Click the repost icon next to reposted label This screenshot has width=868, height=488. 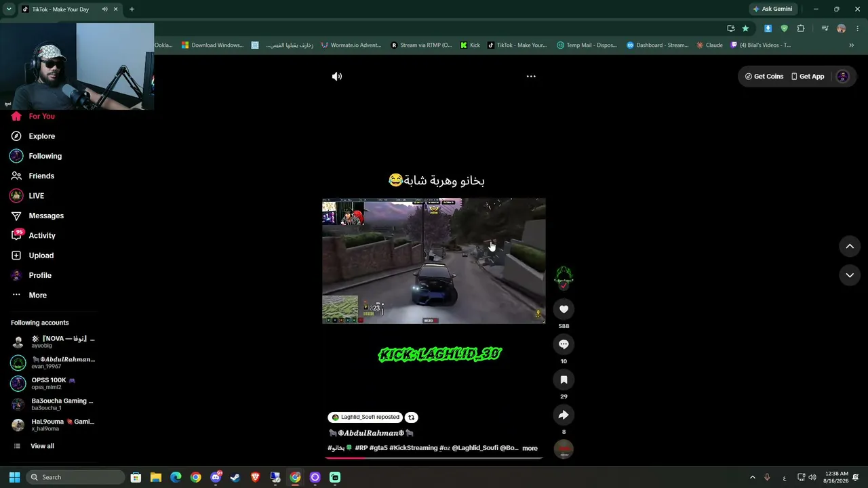click(x=411, y=418)
